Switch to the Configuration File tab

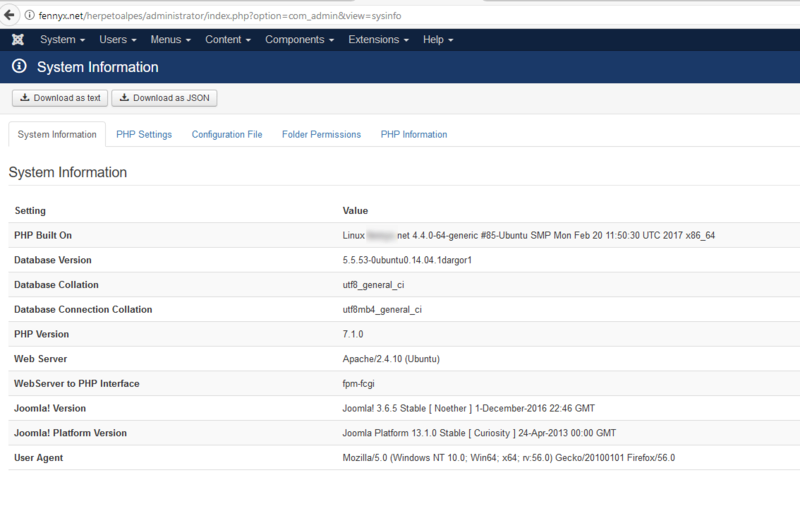coord(227,134)
